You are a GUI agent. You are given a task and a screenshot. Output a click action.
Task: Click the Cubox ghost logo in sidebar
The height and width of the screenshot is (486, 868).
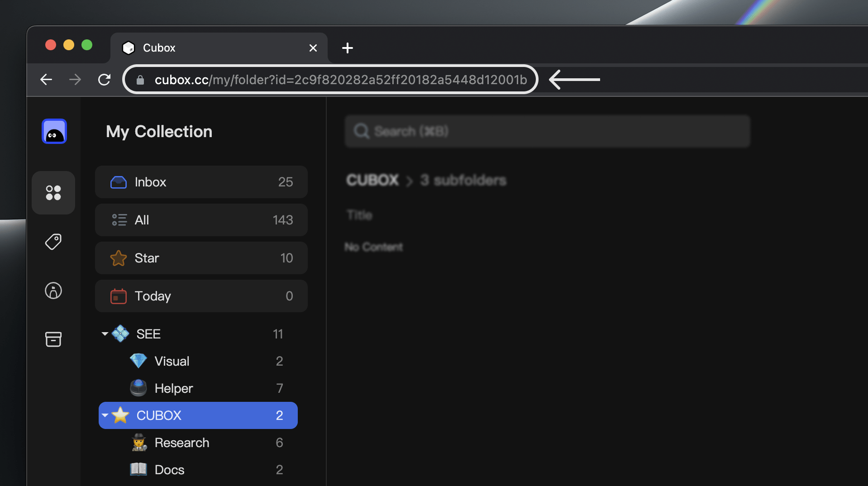click(x=54, y=131)
